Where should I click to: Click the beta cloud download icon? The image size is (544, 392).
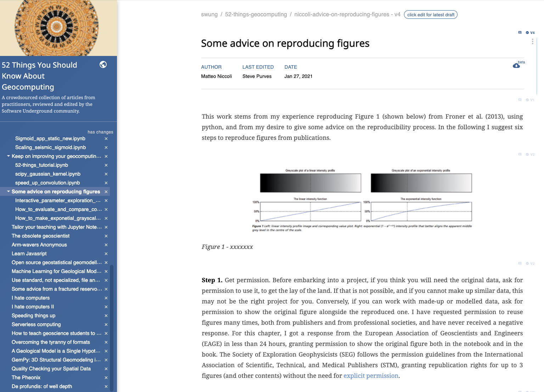(516, 66)
